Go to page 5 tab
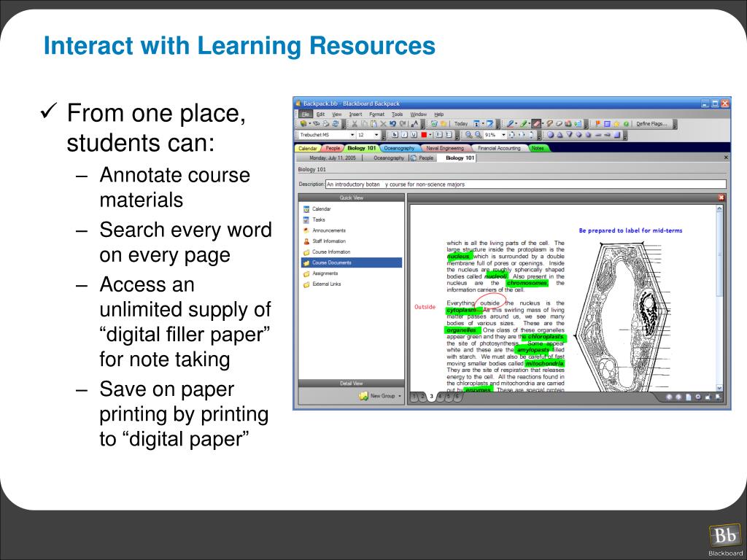Image resolution: width=747 pixels, height=560 pixels. click(449, 396)
